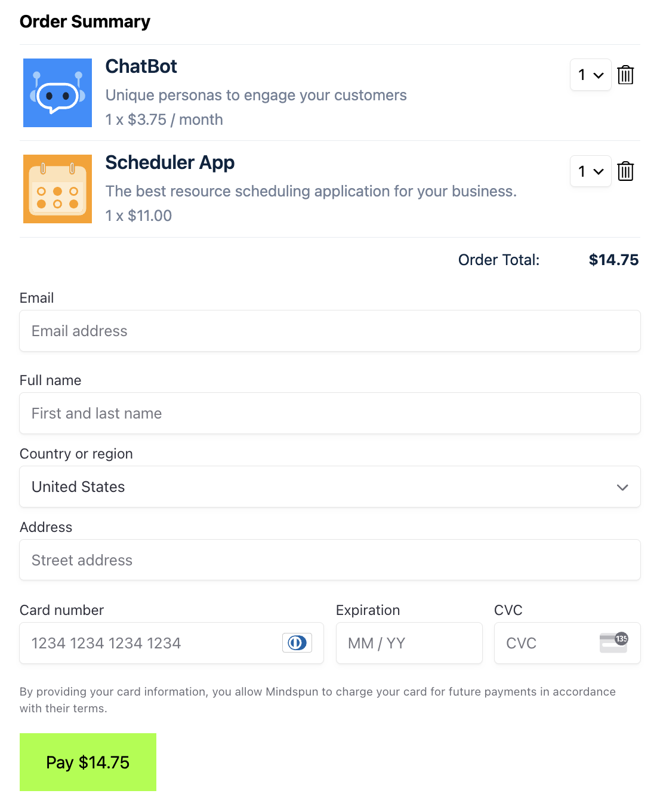Click the First and last name field

(330, 413)
